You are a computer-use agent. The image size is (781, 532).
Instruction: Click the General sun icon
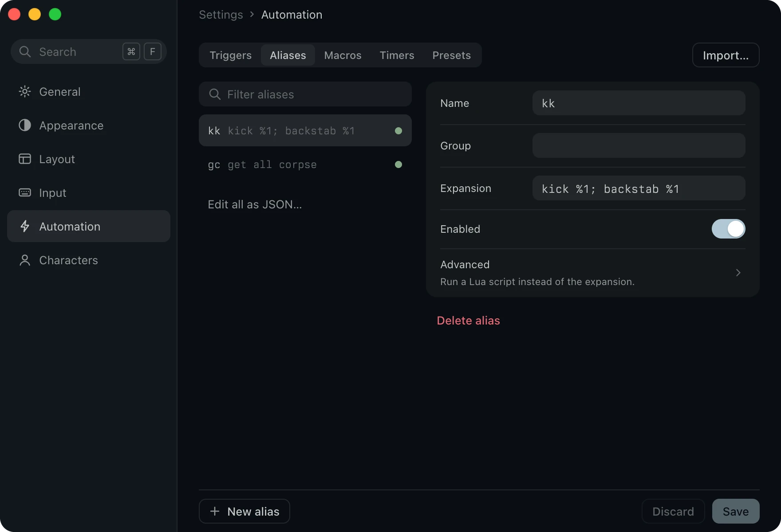tap(25, 92)
